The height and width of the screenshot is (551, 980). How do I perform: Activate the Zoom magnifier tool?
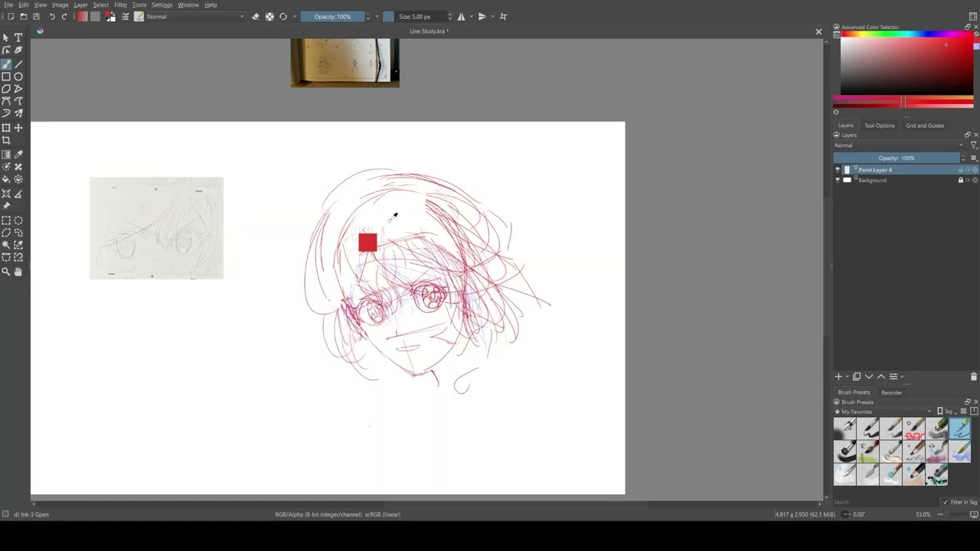(6, 272)
